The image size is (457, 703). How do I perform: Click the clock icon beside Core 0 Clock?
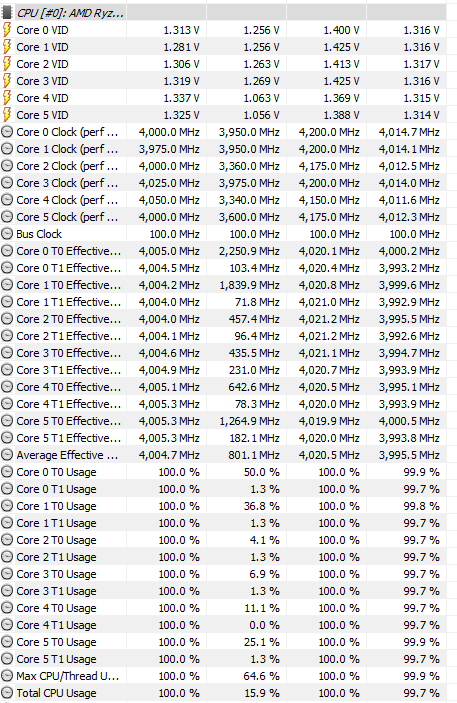tap(7, 132)
